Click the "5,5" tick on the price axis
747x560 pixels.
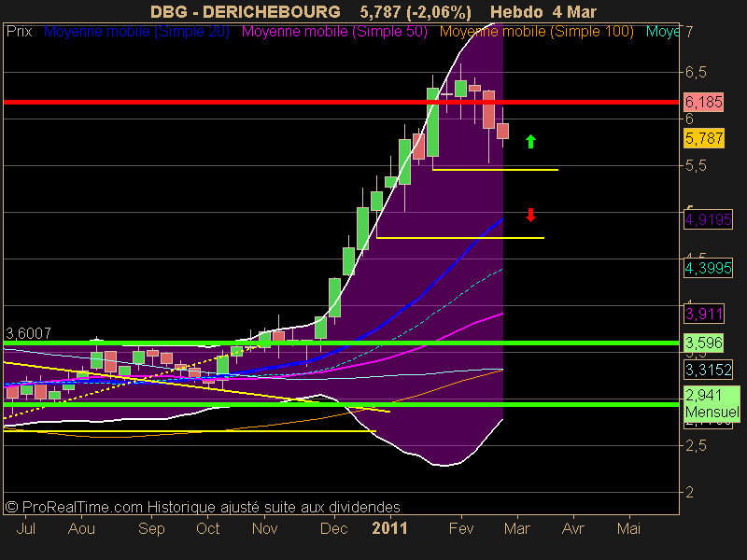point(696,166)
